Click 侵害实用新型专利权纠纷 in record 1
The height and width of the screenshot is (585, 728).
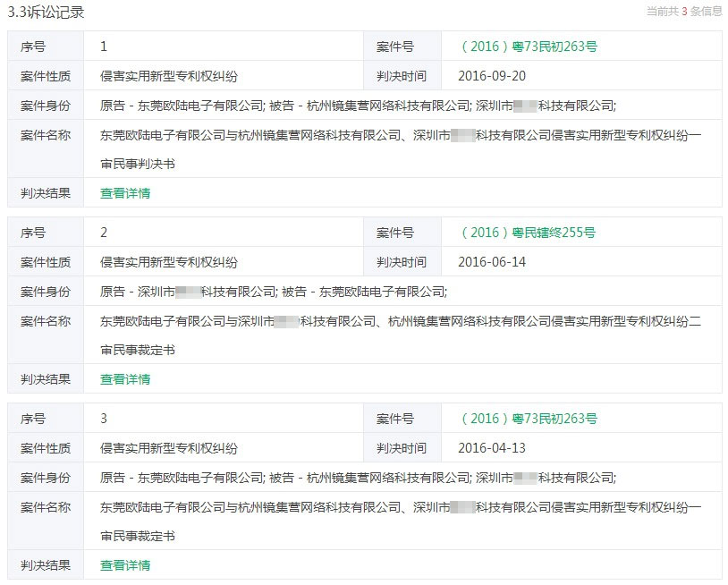pos(169,76)
